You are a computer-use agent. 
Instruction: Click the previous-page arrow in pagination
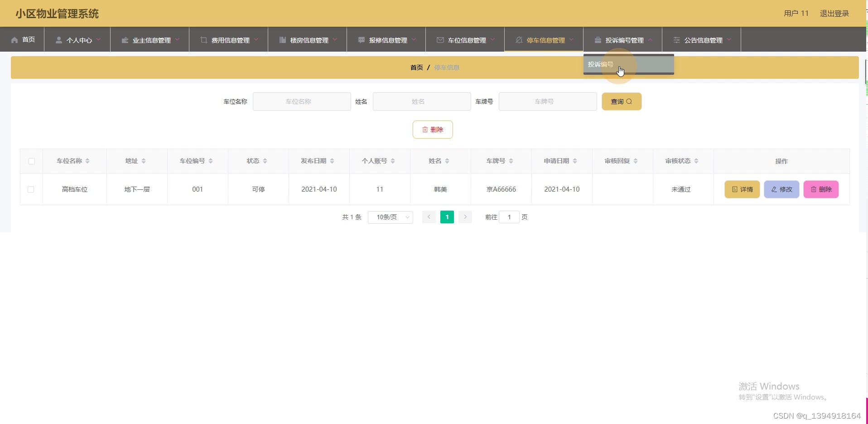429,217
